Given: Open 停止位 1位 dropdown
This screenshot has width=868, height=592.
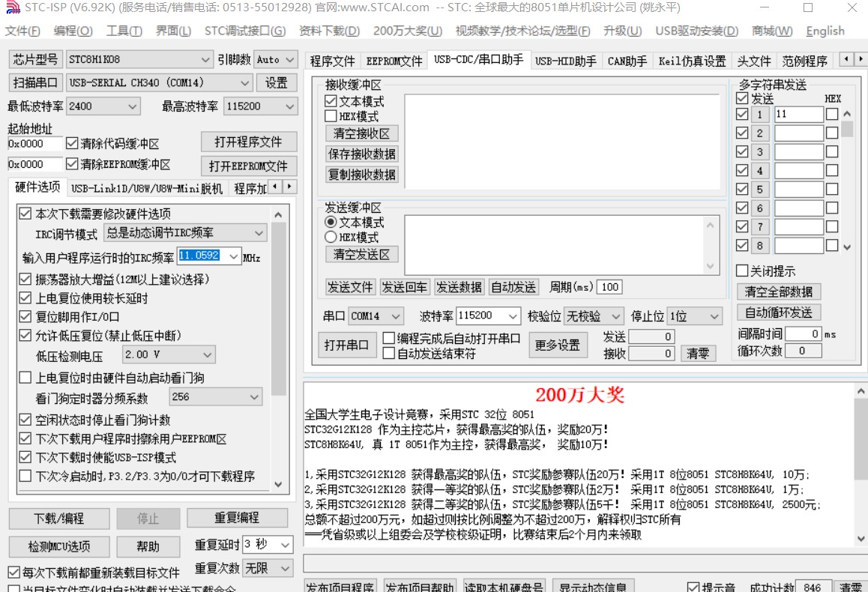Looking at the screenshot, I should [694, 316].
